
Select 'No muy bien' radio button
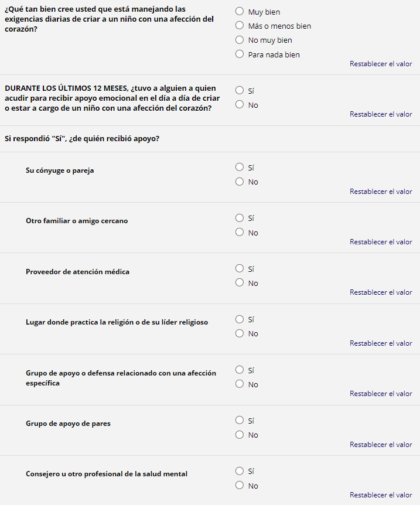[x=239, y=40]
